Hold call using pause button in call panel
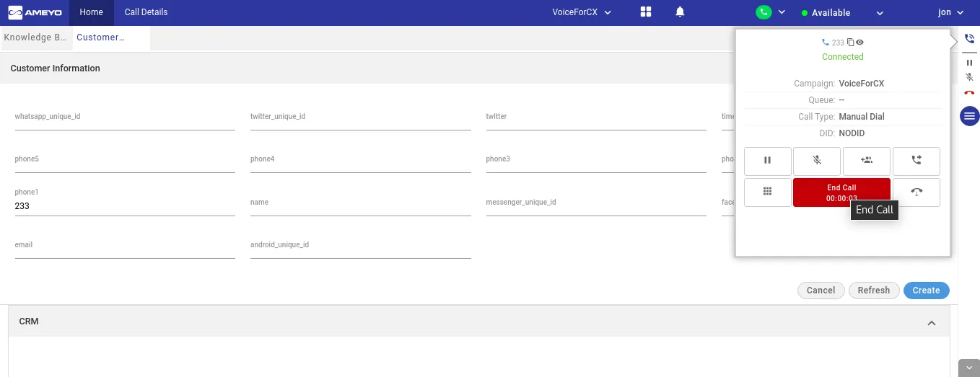The height and width of the screenshot is (377, 980). [x=768, y=161]
